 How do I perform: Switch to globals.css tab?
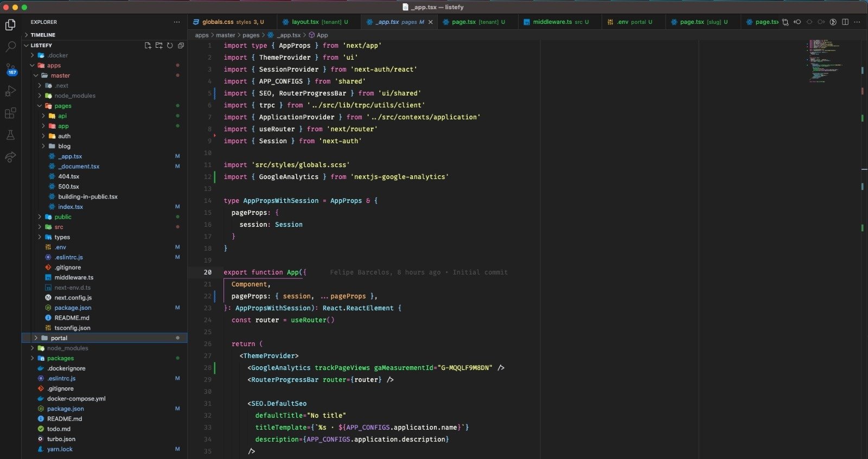[233, 22]
